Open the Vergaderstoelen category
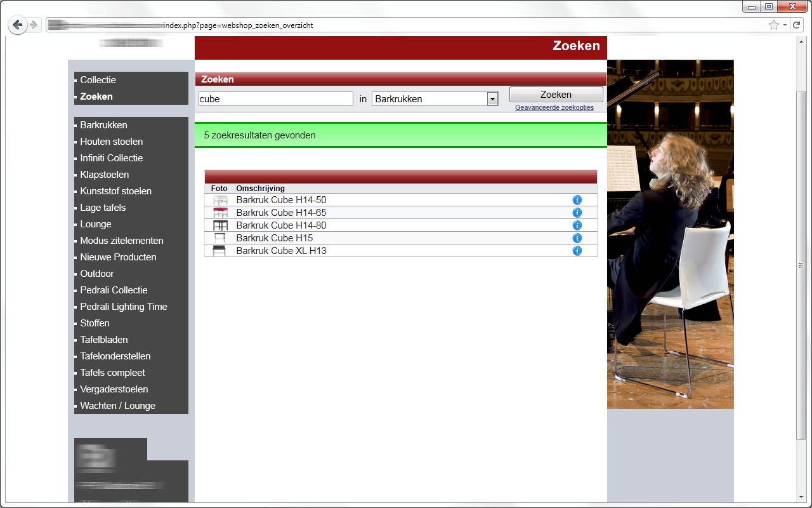This screenshot has height=508, width=812. 114,389
